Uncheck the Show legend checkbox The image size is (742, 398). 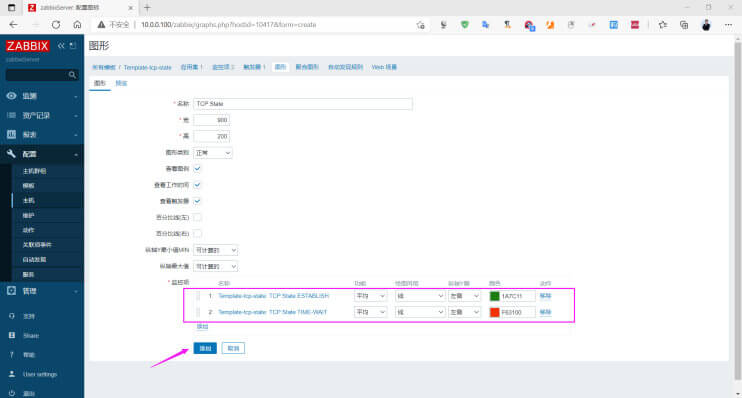pos(197,168)
